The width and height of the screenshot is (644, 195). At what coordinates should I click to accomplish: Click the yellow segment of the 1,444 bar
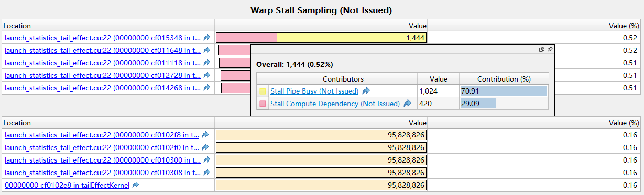tap(352, 37)
